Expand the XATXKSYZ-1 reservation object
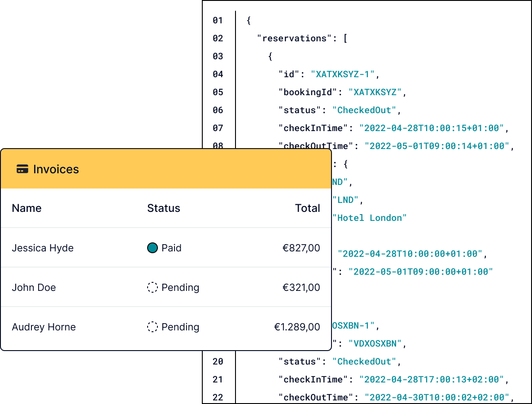Viewport: 532px width, 404px height. 269,56
